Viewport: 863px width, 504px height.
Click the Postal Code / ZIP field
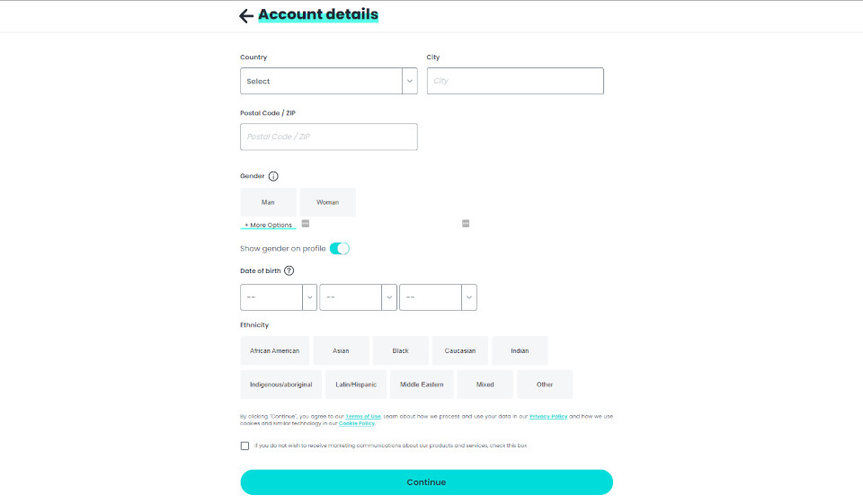tap(328, 137)
